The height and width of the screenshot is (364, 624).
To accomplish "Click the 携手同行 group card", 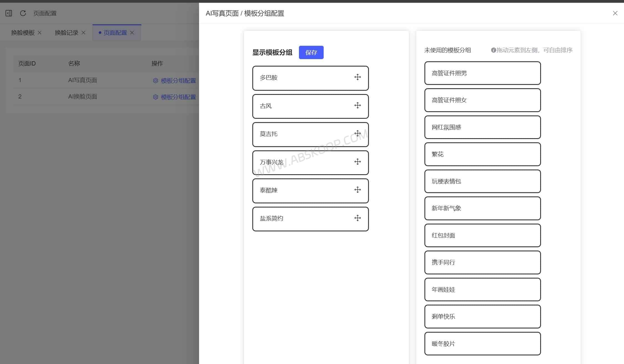I will click(x=482, y=262).
